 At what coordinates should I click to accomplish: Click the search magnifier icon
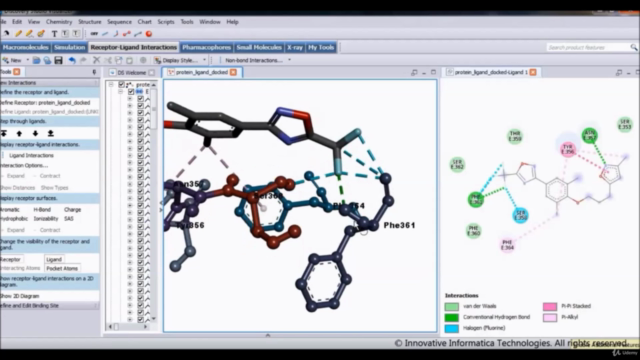[633, 48]
